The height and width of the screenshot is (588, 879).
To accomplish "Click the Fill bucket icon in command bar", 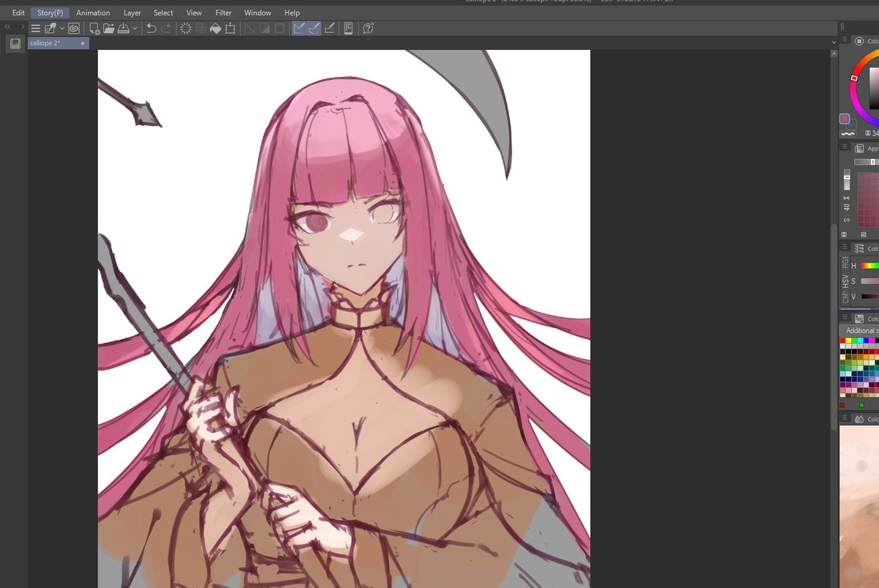I will (x=215, y=29).
